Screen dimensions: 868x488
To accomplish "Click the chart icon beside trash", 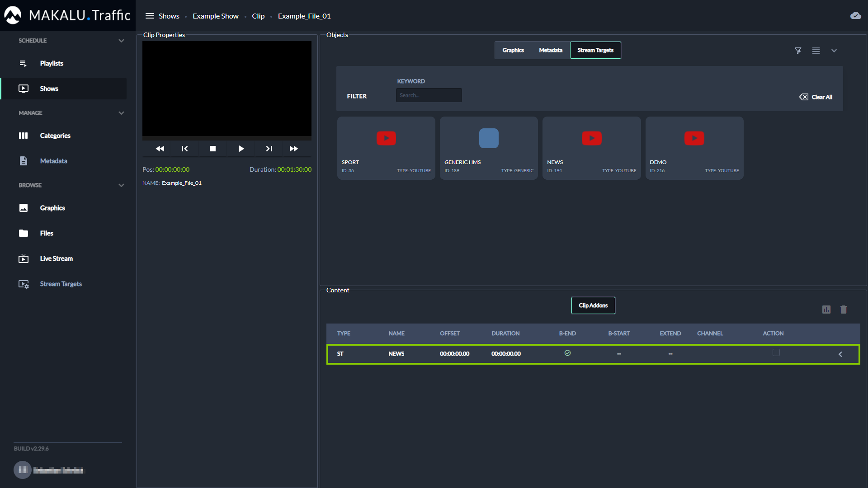I will (x=826, y=310).
